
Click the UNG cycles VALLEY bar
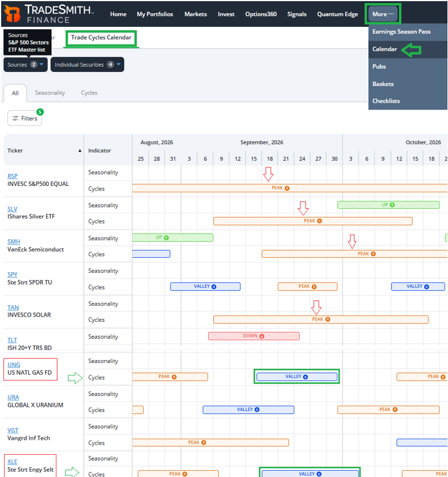(x=296, y=377)
